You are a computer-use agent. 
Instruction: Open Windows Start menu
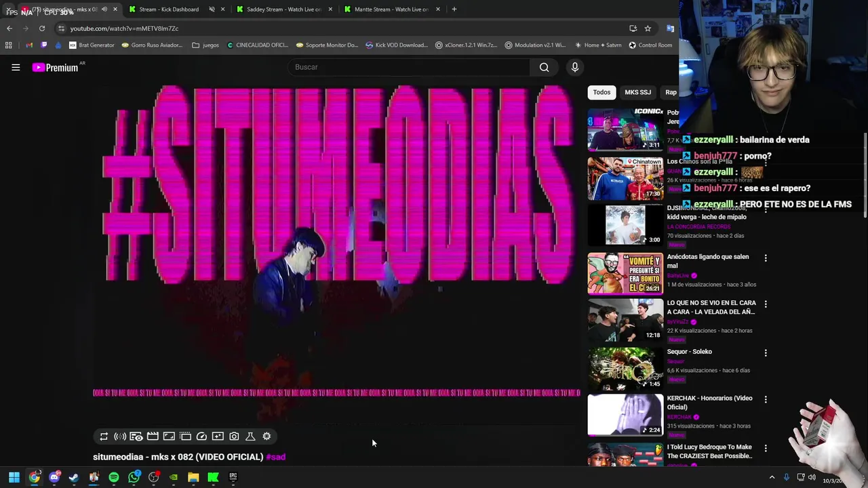[14, 477]
